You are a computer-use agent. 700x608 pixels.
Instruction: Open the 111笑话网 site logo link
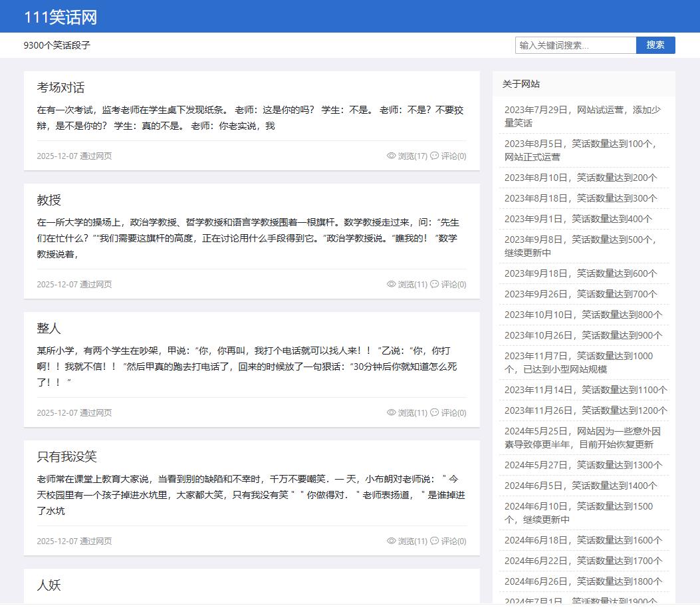60,17
